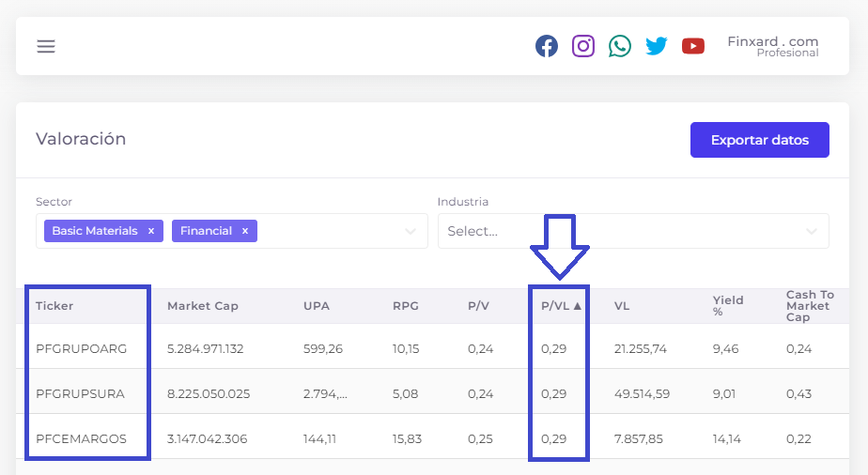Screen dimensions: 868x475
Task: Click the Exportar datos button
Action: click(x=759, y=140)
